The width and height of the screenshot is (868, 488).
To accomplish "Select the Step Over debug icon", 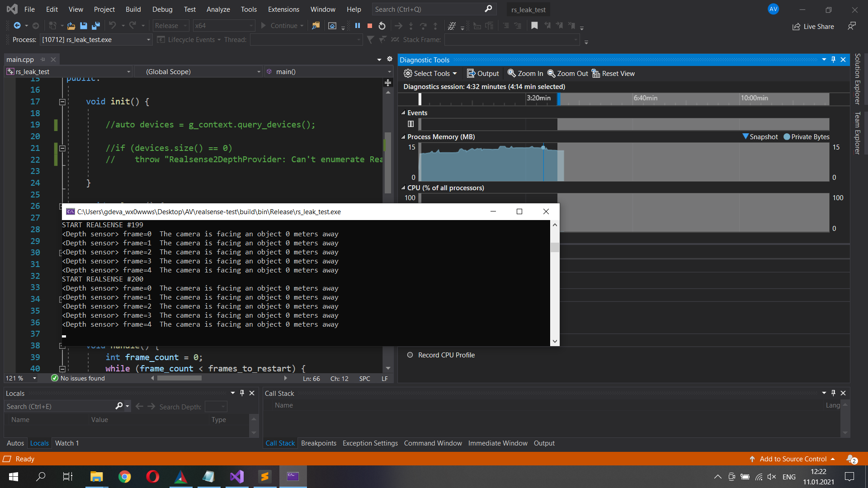I will coord(423,26).
